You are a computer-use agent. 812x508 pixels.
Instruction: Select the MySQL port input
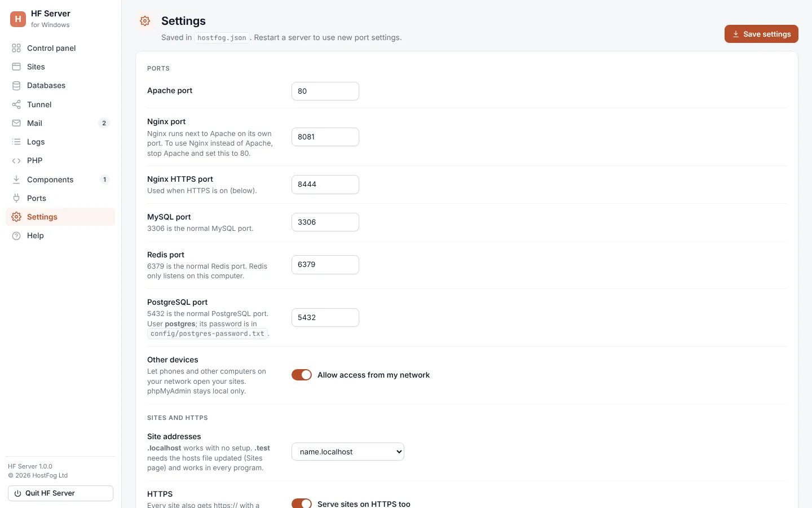[325, 222]
